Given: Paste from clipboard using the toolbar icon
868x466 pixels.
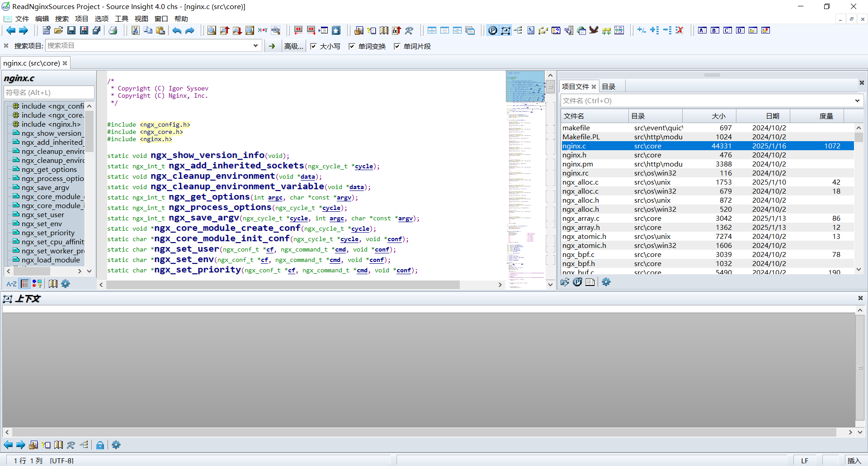Looking at the screenshot, I should pyautogui.click(x=160, y=30).
